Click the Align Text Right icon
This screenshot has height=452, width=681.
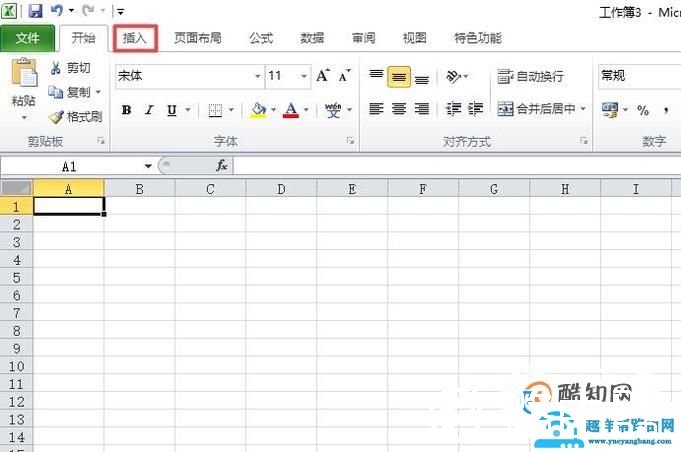[x=422, y=109]
